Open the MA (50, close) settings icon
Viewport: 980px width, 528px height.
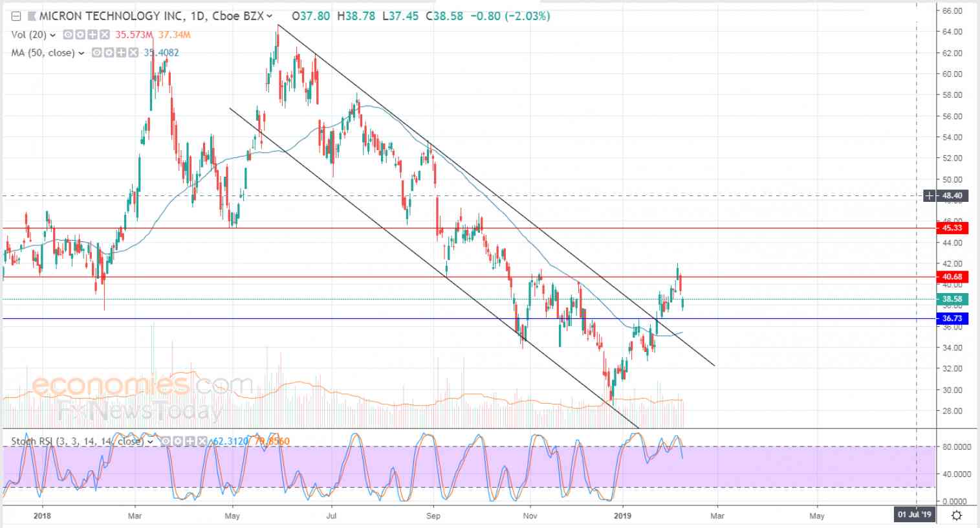109,53
